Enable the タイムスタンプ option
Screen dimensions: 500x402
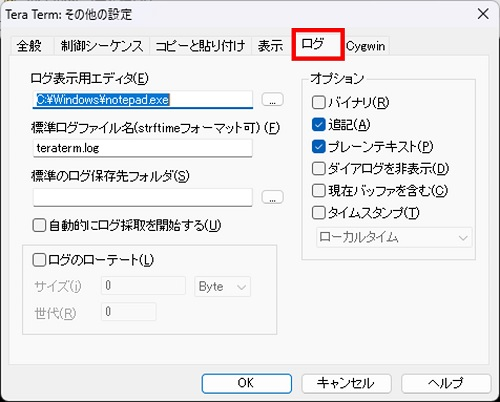coord(318,213)
